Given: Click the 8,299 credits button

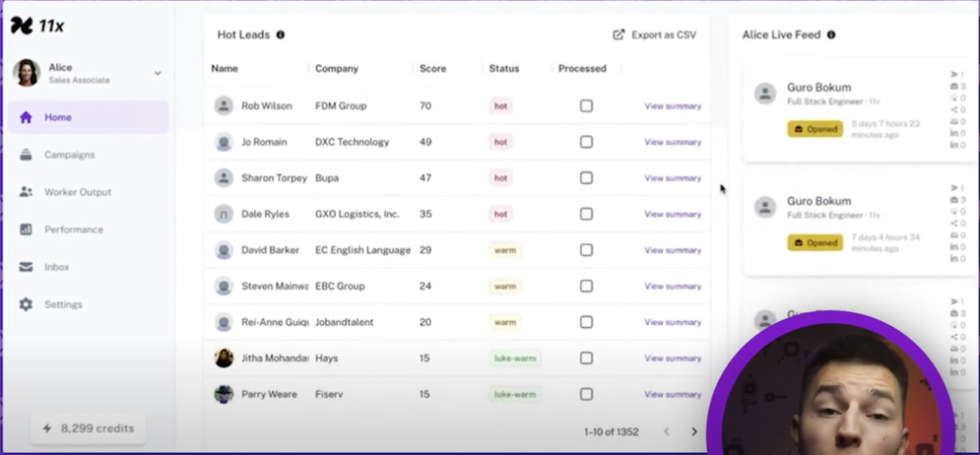Looking at the screenshot, I should click(88, 429).
